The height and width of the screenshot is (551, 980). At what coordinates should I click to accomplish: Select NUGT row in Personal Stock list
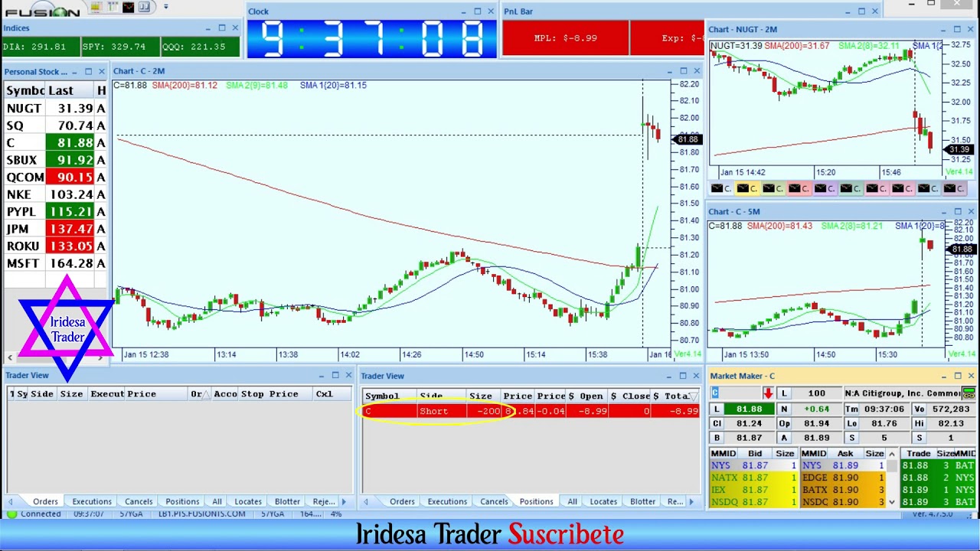coord(55,109)
